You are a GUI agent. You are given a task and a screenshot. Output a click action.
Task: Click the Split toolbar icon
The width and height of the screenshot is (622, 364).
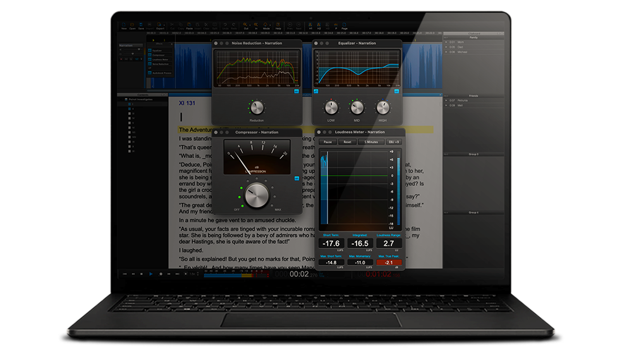pyautogui.click(x=215, y=25)
